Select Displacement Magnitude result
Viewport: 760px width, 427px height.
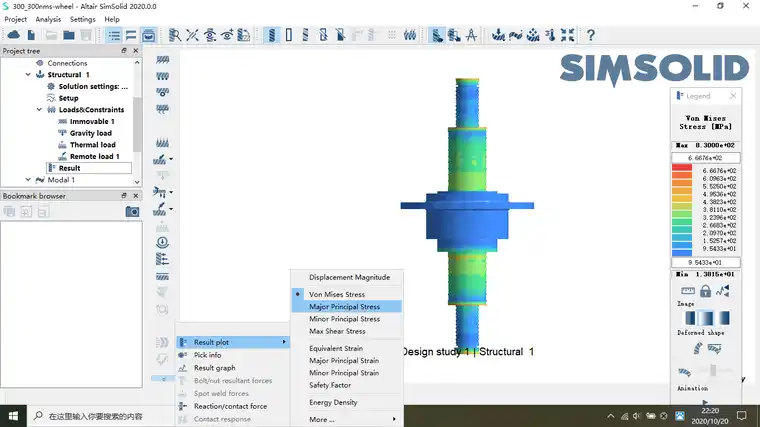tap(347, 277)
